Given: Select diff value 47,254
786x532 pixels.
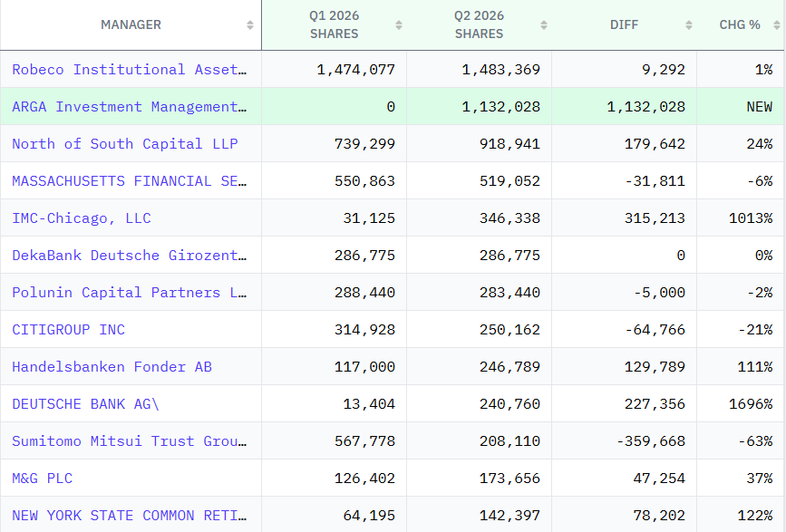Looking at the screenshot, I should (659, 478).
